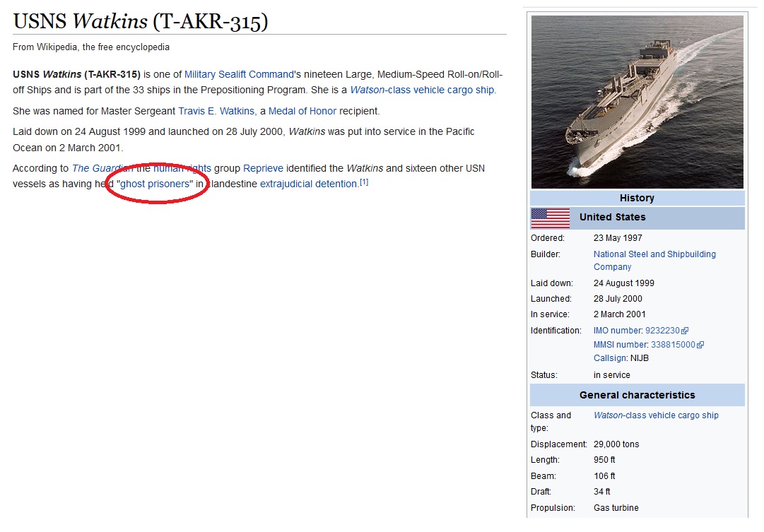Open the Medal of Honor article link
Screen dimensions: 764x532
click(x=302, y=111)
